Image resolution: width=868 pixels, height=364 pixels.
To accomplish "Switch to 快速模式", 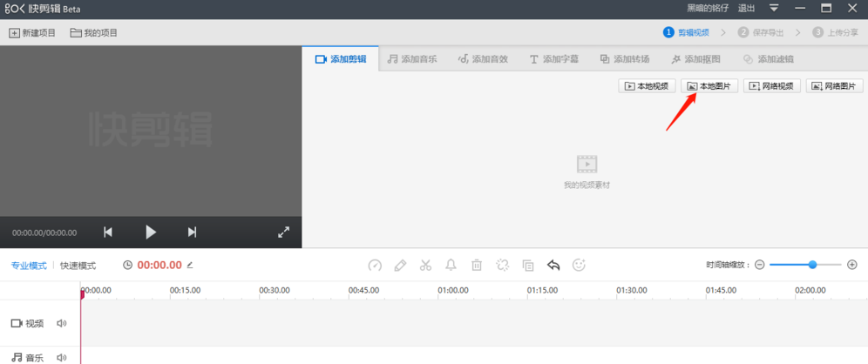I will [x=78, y=266].
